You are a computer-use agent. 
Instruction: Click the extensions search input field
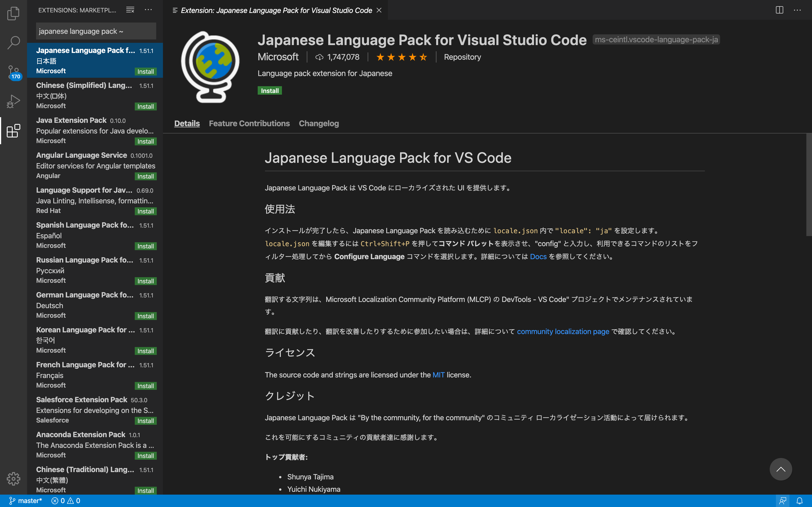(x=96, y=31)
